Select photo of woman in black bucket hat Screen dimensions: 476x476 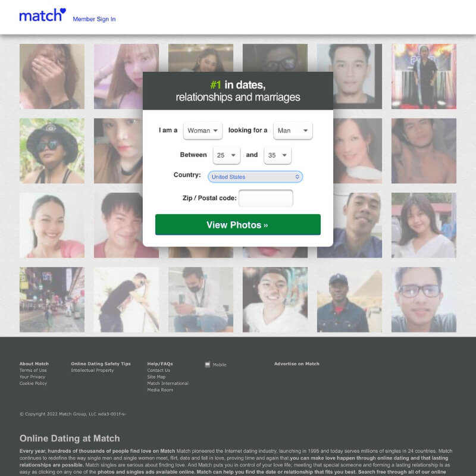[x=52, y=151]
